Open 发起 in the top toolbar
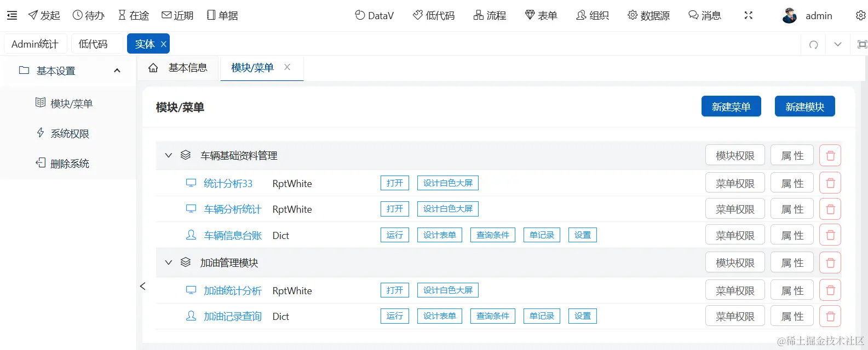Image resolution: width=868 pixels, height=350 pixels. coord(44,15)
